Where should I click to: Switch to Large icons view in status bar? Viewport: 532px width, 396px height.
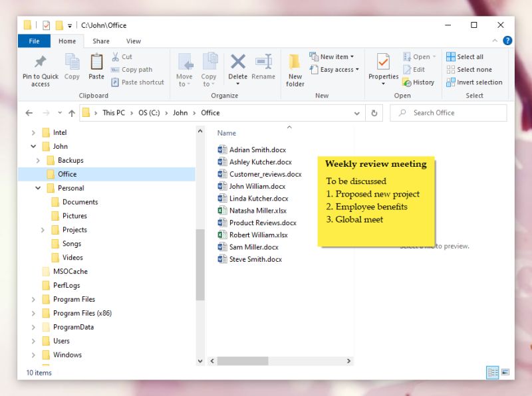(505, 373)
